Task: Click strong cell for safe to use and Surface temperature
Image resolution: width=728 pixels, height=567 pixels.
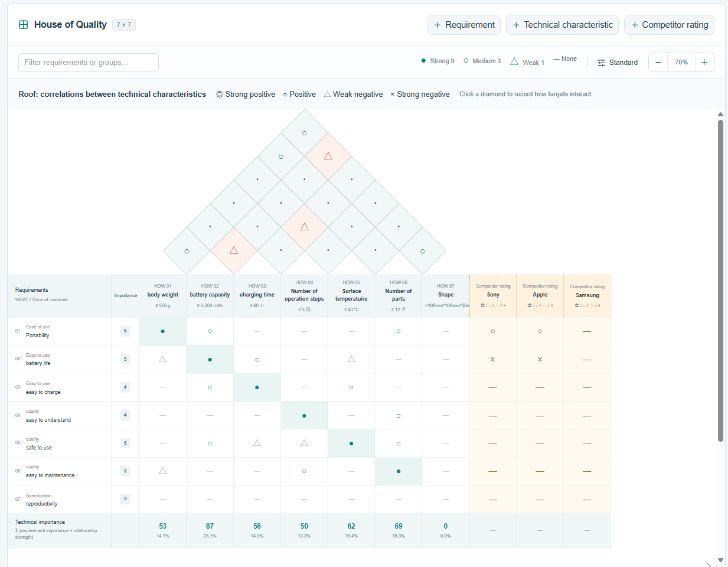Action: [352, 443]
